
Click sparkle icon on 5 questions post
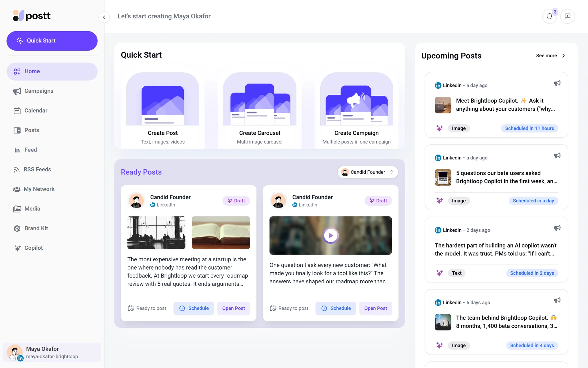(439, 201)
